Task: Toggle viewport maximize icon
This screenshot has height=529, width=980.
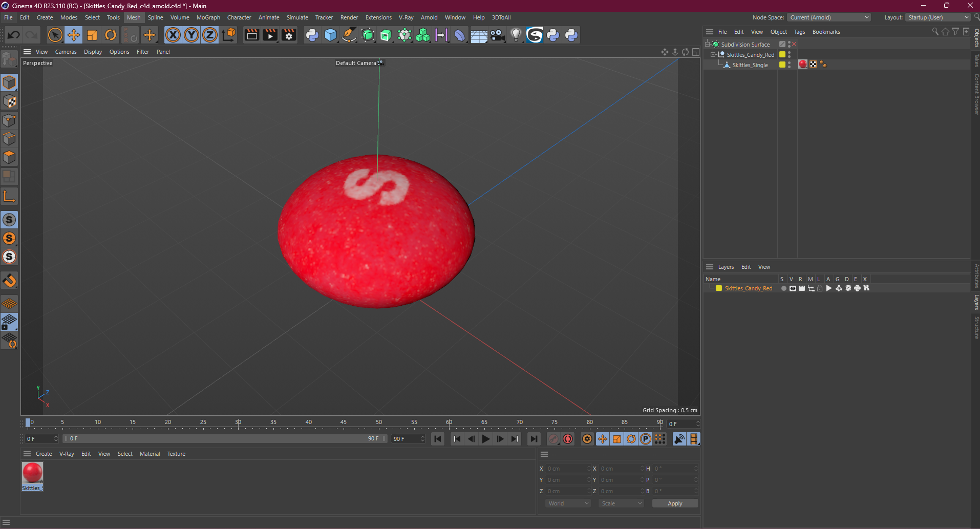Action: (696, 52)
